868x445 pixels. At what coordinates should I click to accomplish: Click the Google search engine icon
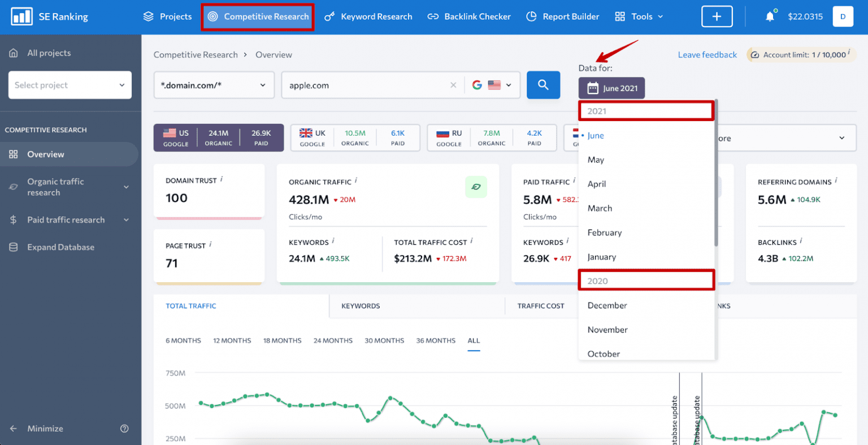point(477,85)
